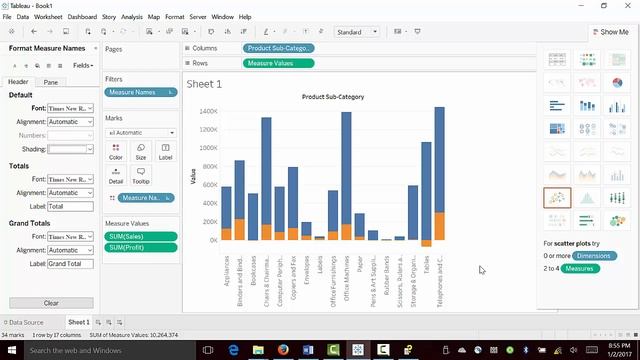Click the Tableau start page logo icon
640x360 pixels.
click(12, 31)
